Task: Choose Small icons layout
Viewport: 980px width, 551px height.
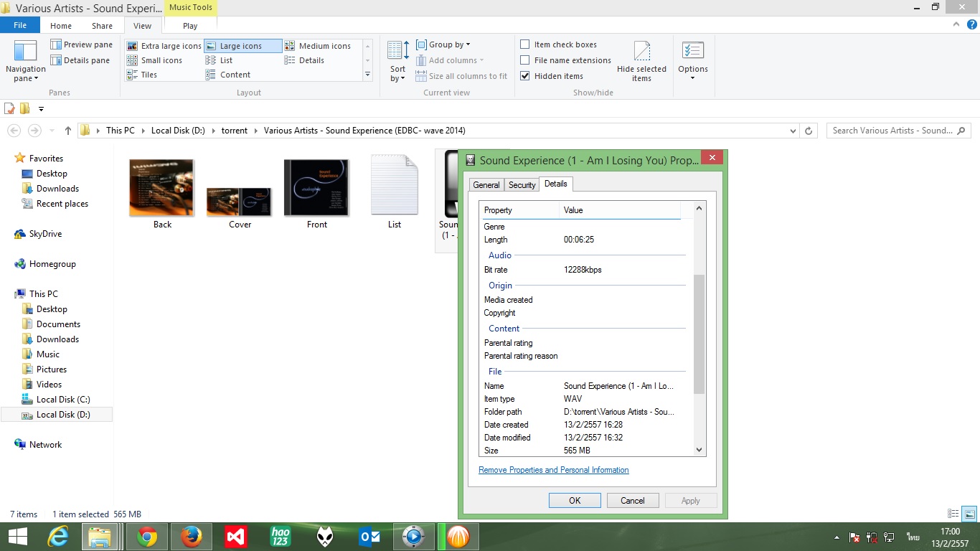Action: 155,60
